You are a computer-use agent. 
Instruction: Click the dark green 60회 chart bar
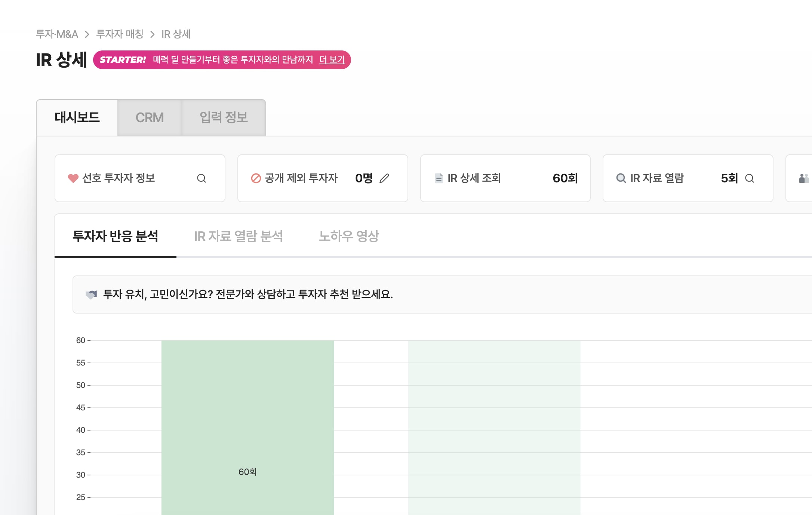(x=247, y=428)
